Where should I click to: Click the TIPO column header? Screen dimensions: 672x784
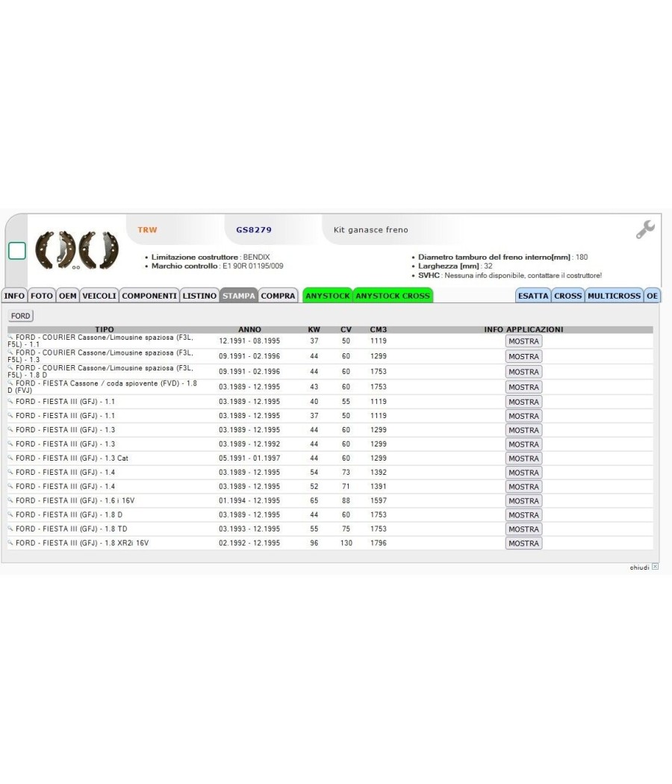pyautogui.click(x=105, y=329)
